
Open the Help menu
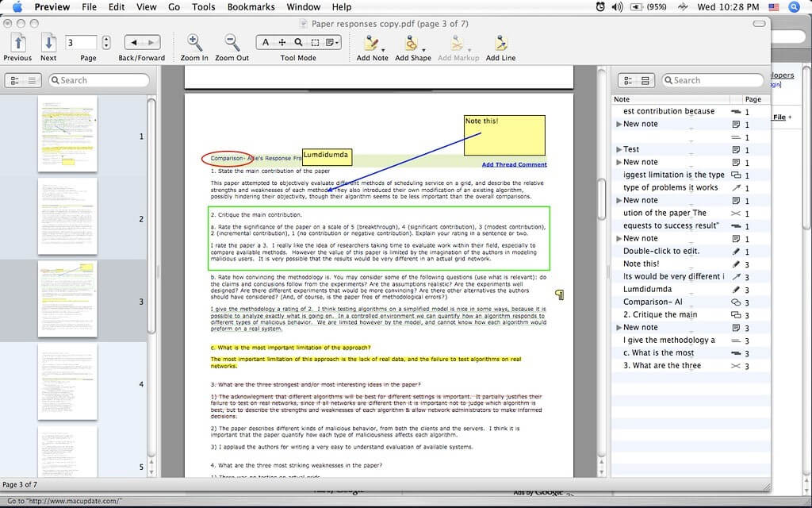coord(342,6)
